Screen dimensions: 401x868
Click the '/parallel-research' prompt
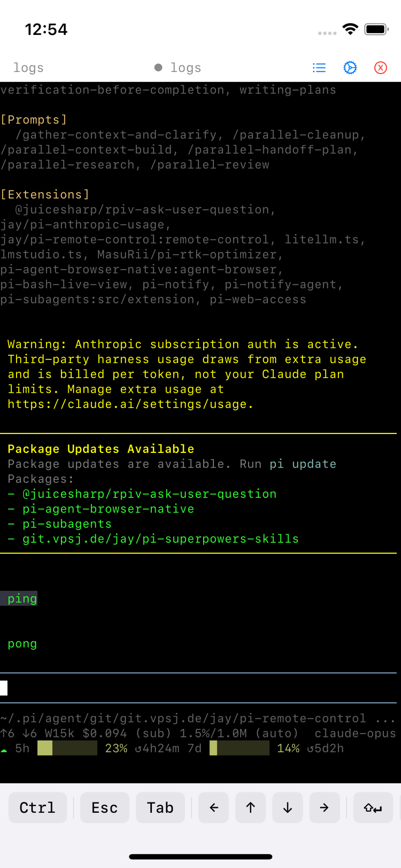click(x=67, y=165)
